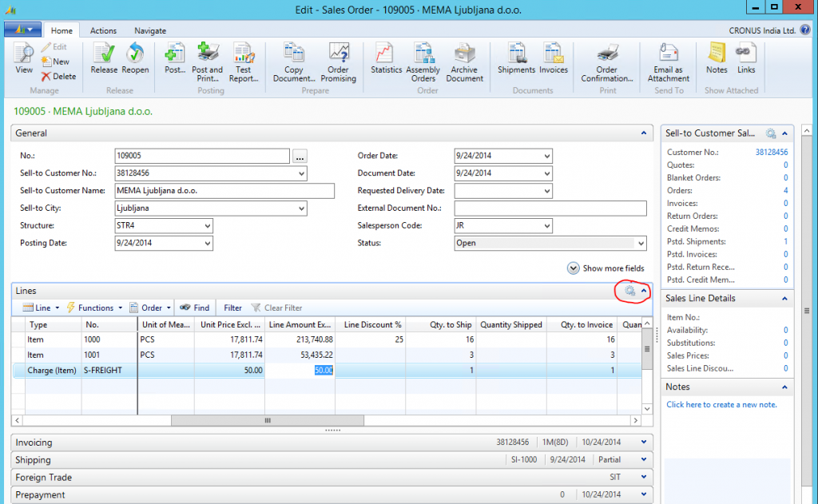The width and height of the screenshot is (818, 504).
Task: Click the Lines customize gear icon
Action: pos(630,292)
